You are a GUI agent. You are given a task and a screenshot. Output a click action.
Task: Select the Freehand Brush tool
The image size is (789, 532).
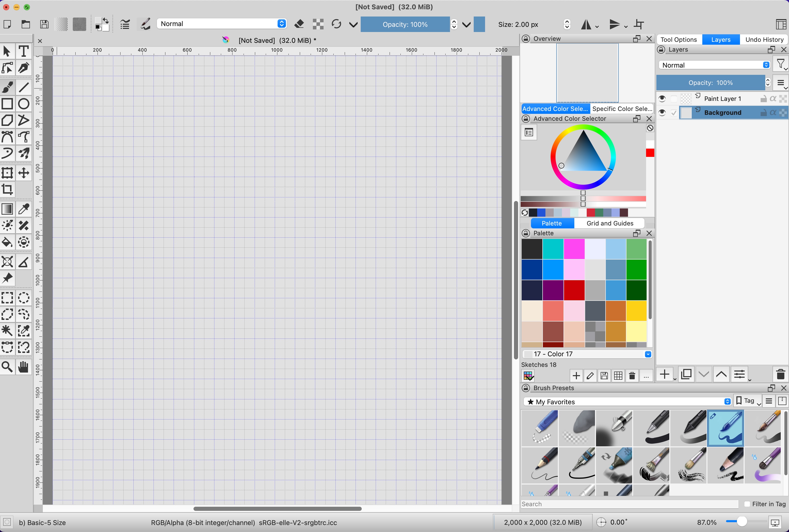click(7, 87)
